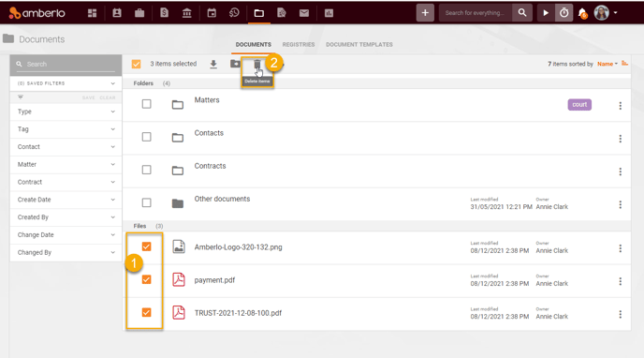644x358 pixels.
Task: Click the magnifier search button
Action: pyautogui.click(x=522, y=13)
